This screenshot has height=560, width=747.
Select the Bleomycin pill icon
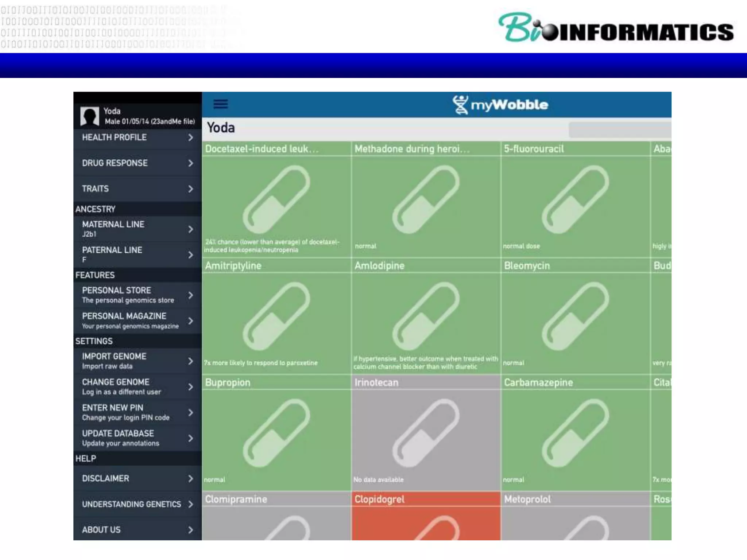[575, 316]
